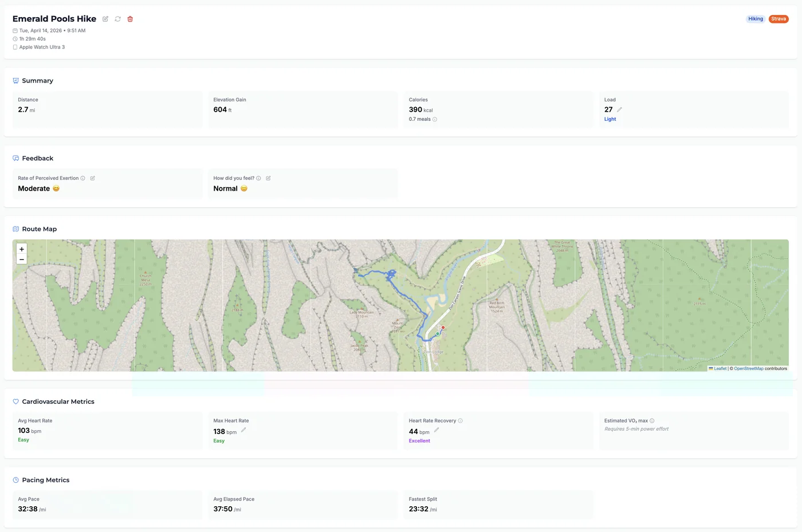Screen dimensions: 802x532
Task: Edit Max Heart Rate pencil icon
Action: 243,430
